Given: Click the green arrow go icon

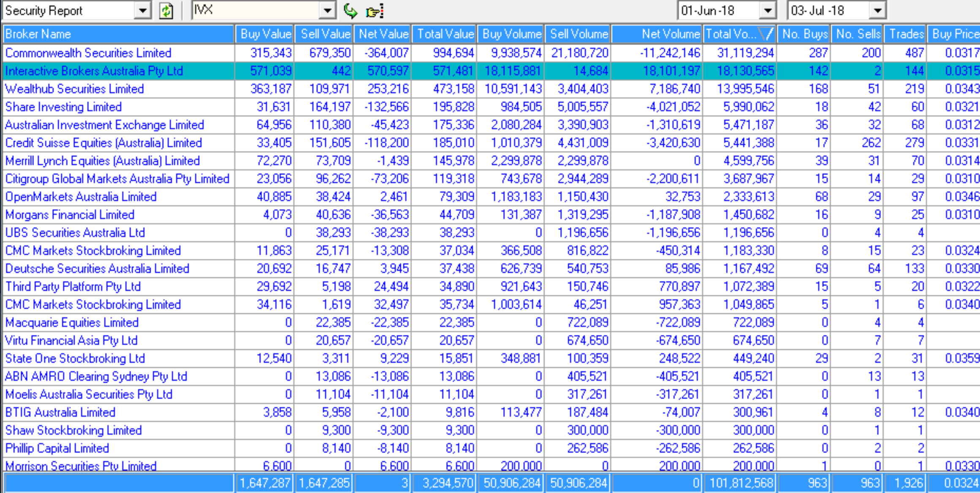Looking at the screenshot, I should 350,11.
